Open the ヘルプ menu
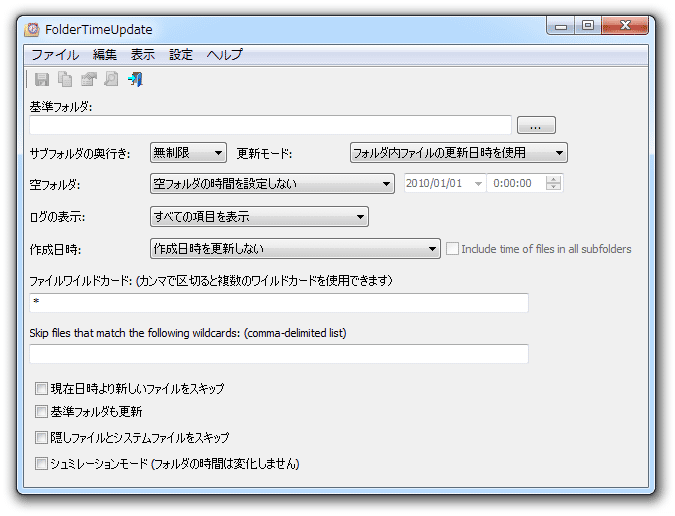Viewport: 675px width, 516px height. click(225, 55)
